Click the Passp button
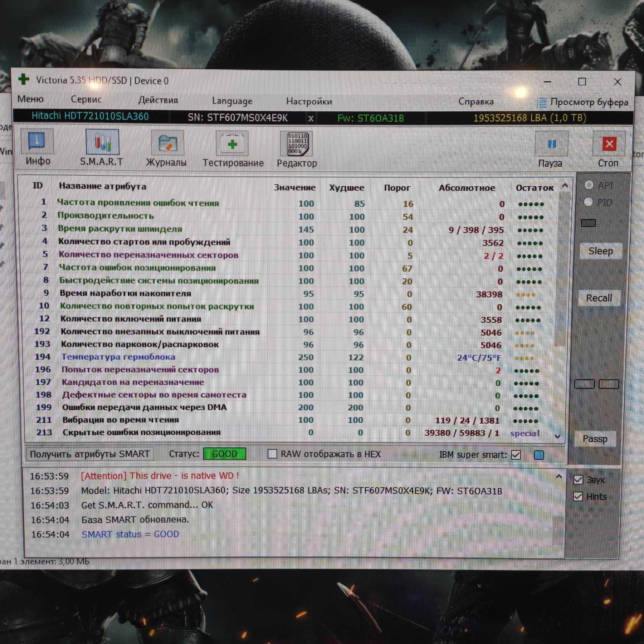This screenshot has height=644, width=644. pos(595,439)
